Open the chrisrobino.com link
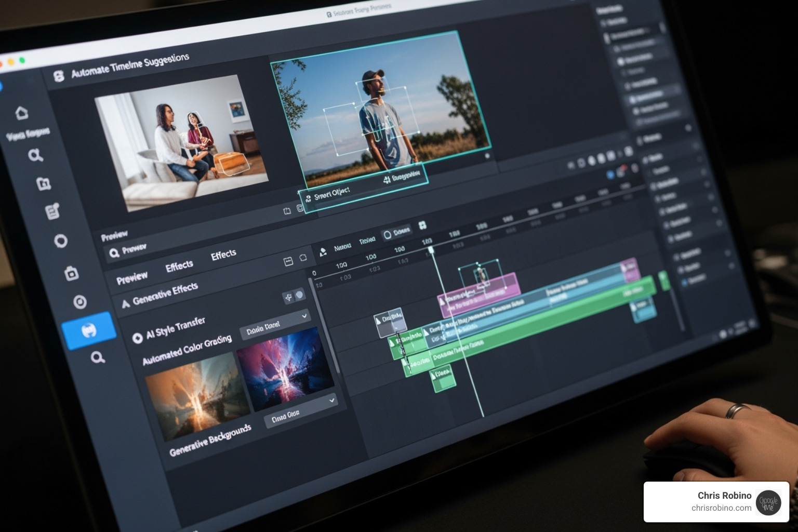Viewport: 798px width, 532px height. (721, 508)
